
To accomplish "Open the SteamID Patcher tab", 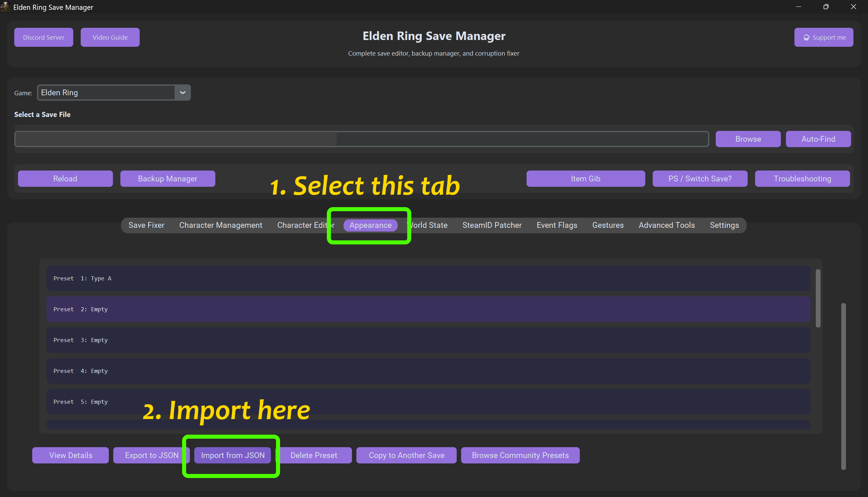I will [492, 225].
